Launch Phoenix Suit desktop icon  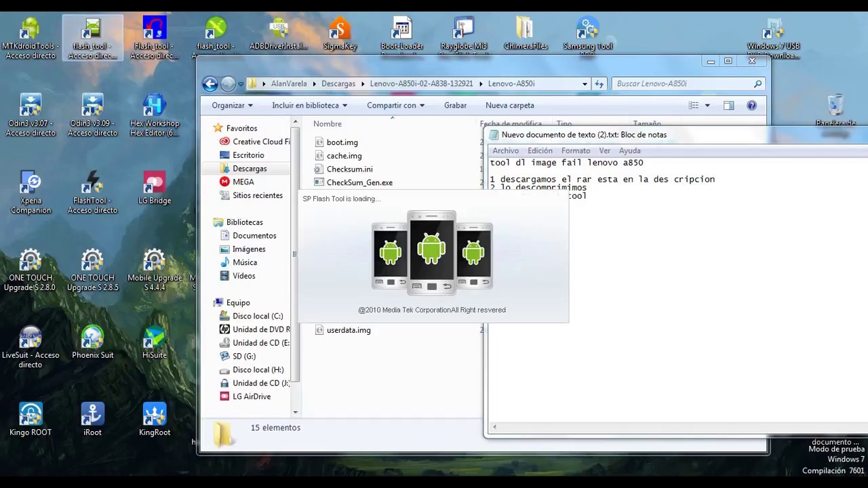[93, 343]
